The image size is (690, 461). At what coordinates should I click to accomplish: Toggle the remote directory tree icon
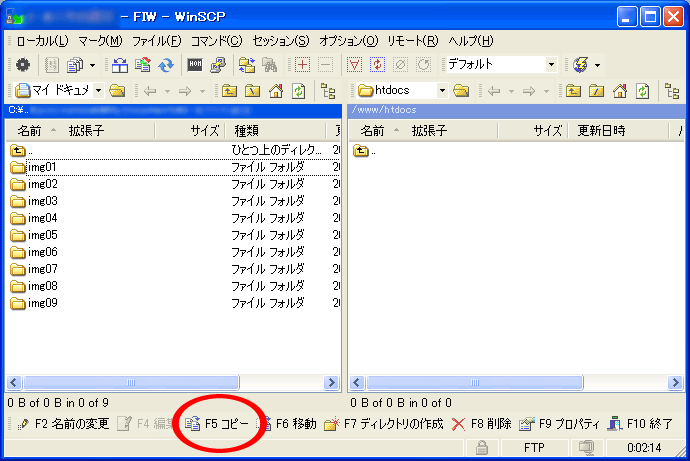click(672, 91)
